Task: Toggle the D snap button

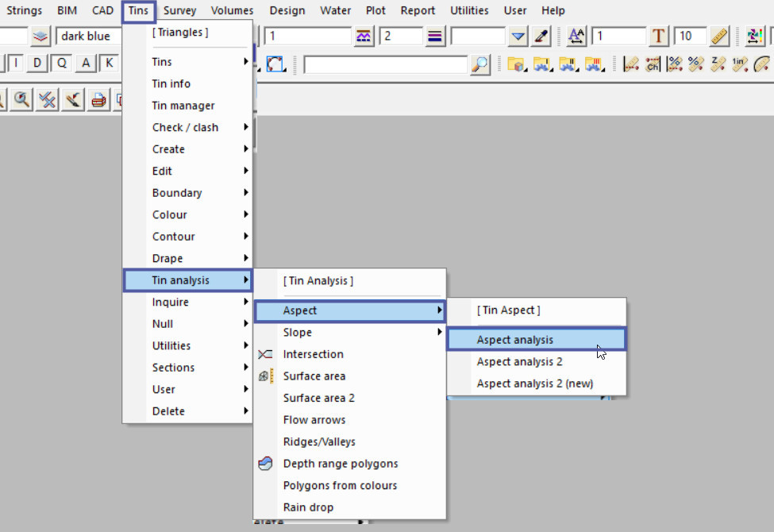Action: [x=37, y=64]
